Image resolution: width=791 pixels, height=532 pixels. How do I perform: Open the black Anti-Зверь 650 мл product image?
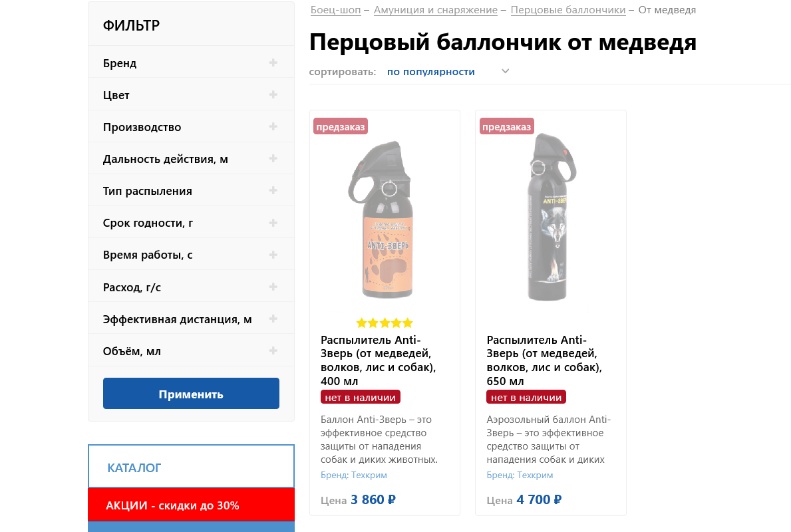click(x=550, y=217)
